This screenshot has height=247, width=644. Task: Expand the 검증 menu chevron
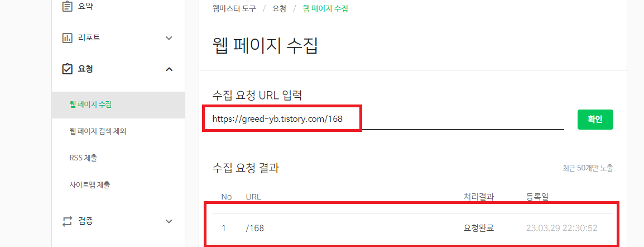click(169, 221)
